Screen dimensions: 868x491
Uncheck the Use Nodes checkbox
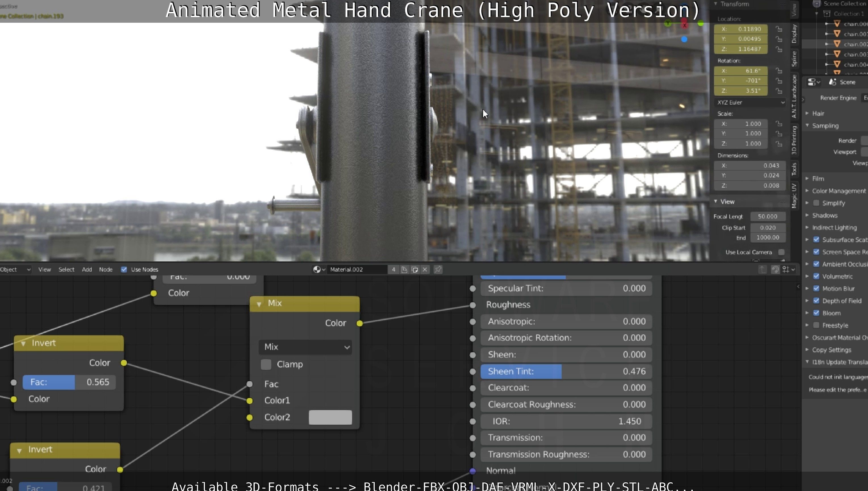pyautogui.click(x=124, y=269)
